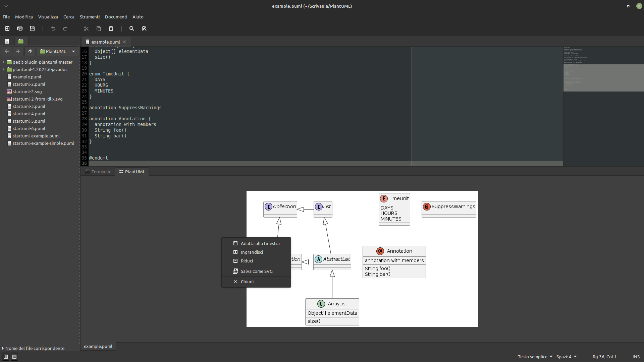Click the save file toolbar icon
This screenshot has height=362, width=644.
(32, 28)
